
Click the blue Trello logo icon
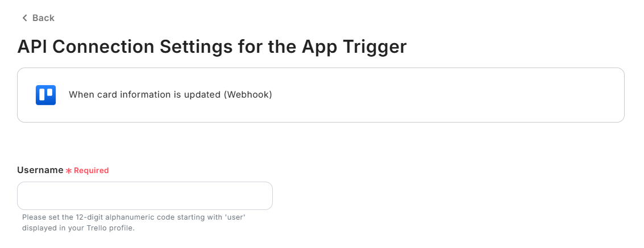point(45,95)
